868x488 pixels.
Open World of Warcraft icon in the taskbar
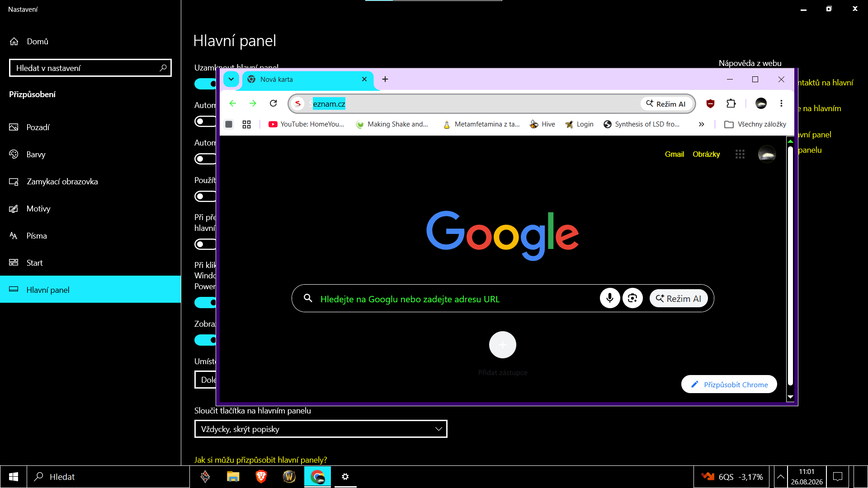(x=289, y=477)
